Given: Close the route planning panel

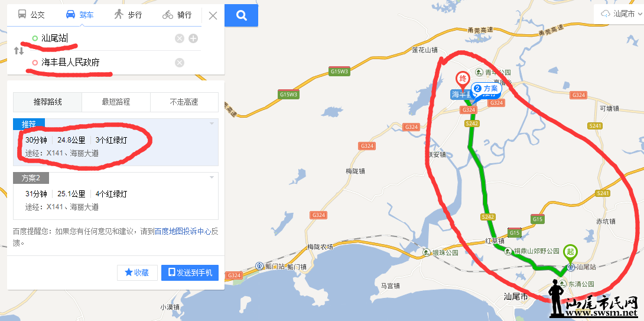Looking at the screenshot, I should coord(213,15).
